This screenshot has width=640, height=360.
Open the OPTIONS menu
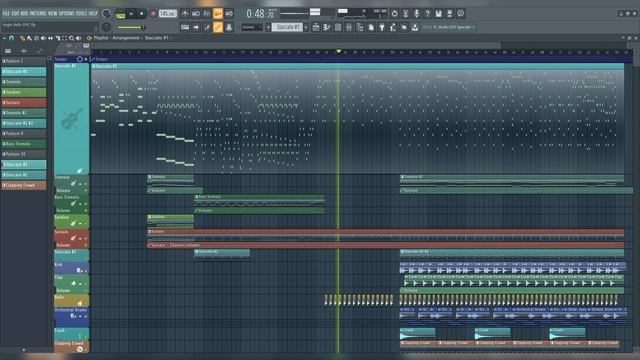67,13
